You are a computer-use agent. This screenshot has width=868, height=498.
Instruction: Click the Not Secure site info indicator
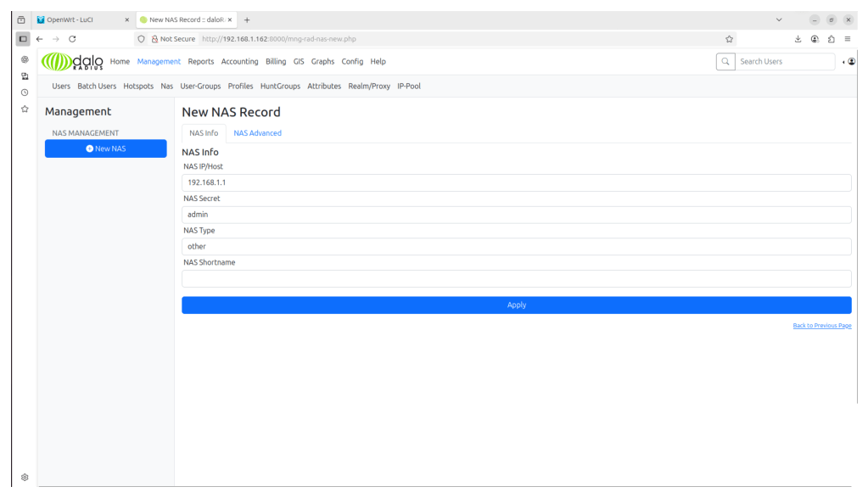pos(173,39)
